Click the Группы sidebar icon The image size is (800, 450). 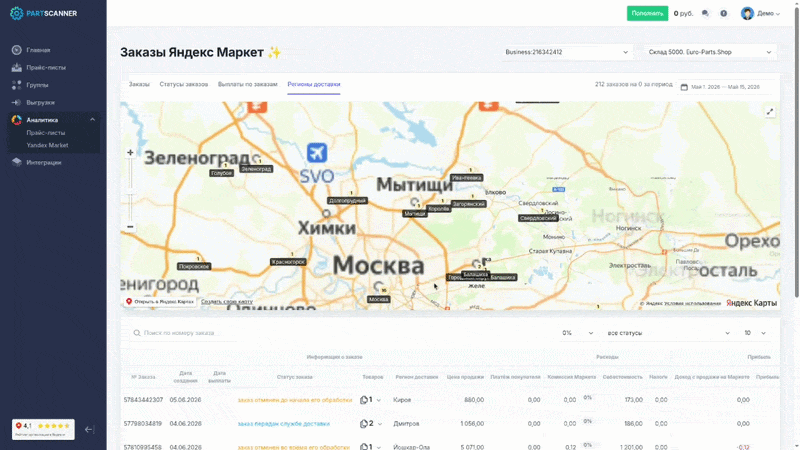[16, 85]
